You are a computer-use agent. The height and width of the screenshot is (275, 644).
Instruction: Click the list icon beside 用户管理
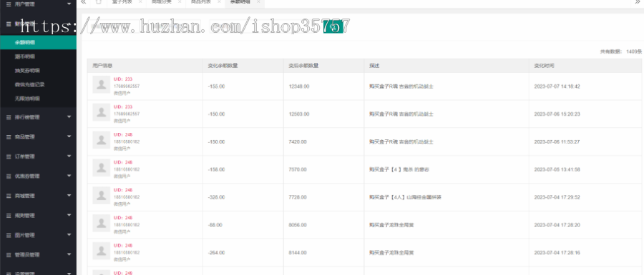[x=9, y=4]
